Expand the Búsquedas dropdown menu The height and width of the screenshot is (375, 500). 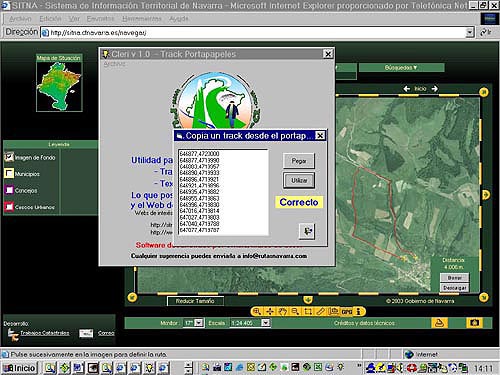point(401,68)
